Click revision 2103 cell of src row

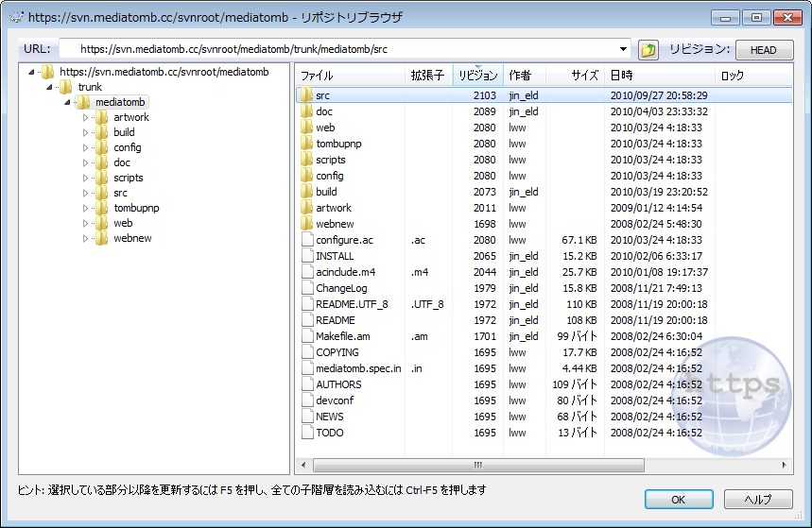click(x=484, y=95)
